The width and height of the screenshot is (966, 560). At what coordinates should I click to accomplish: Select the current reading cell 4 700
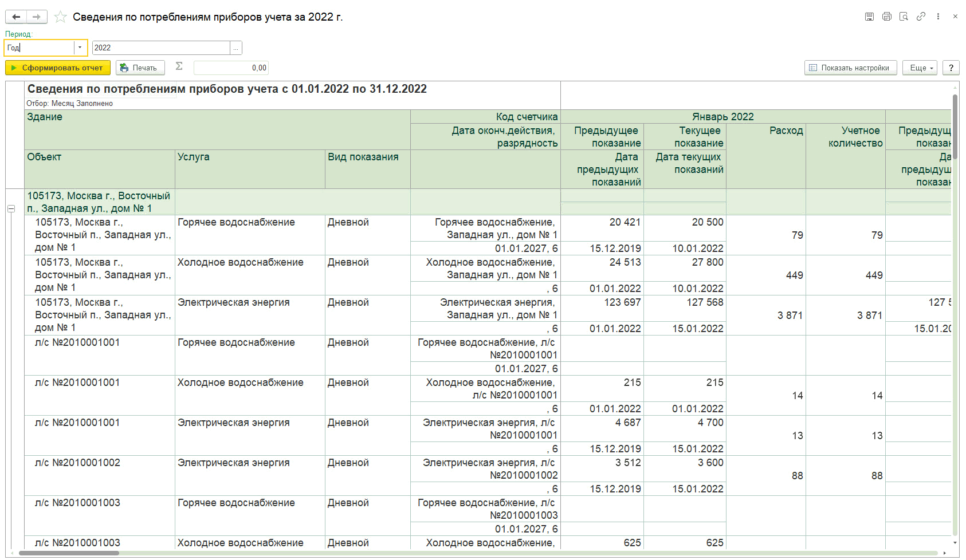[x=685, y=428]
